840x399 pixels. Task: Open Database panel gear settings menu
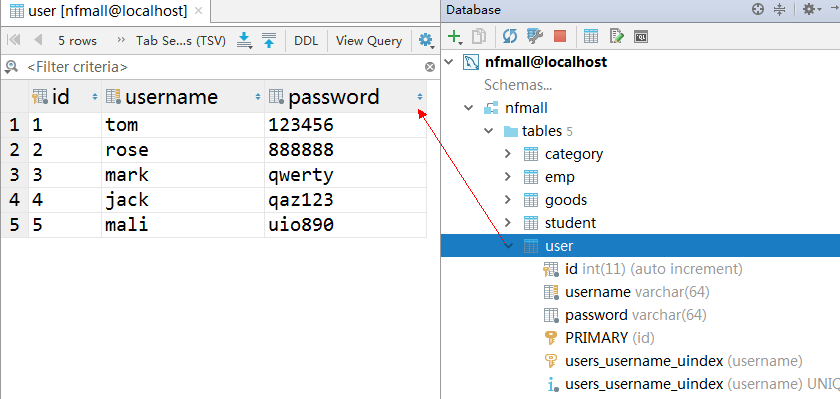point(811,9)
